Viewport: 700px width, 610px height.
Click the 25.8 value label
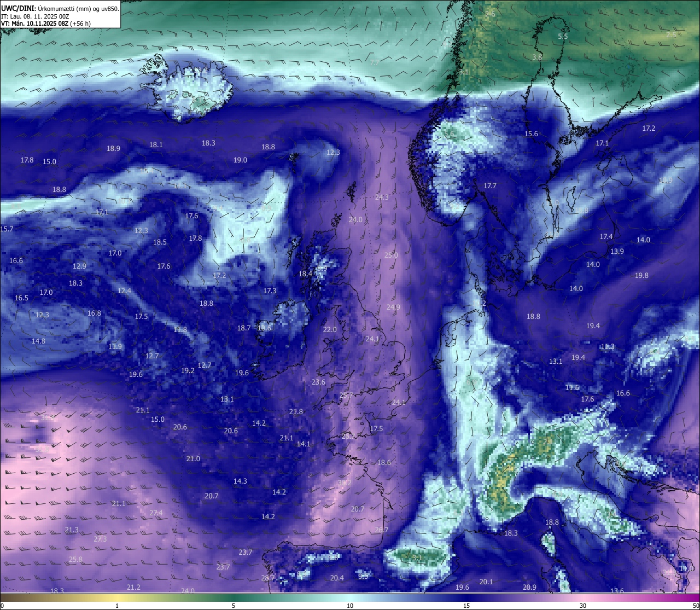(x=75, y=559)
